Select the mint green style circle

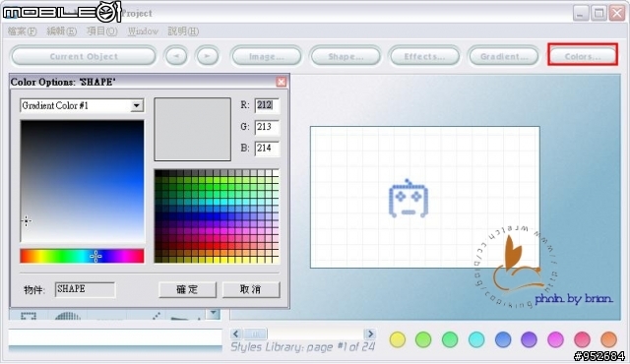450,339
